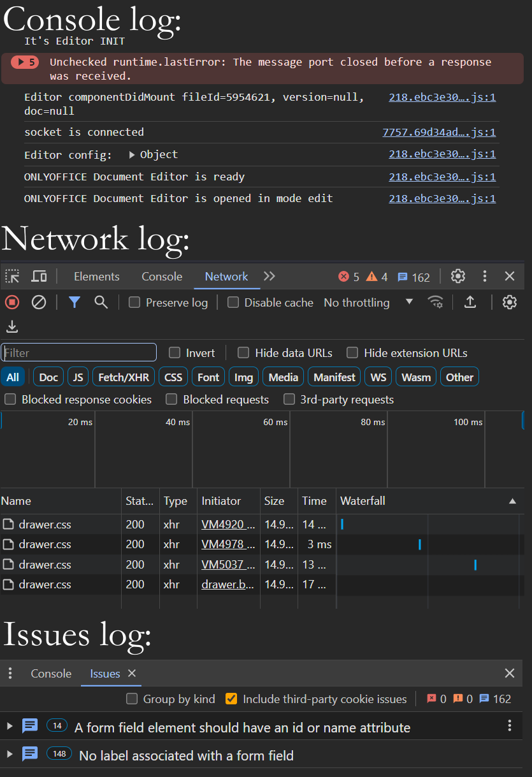Enable Group by kind checkbox
The width and height of the screenshot is (532, 777).
point(132,699)
